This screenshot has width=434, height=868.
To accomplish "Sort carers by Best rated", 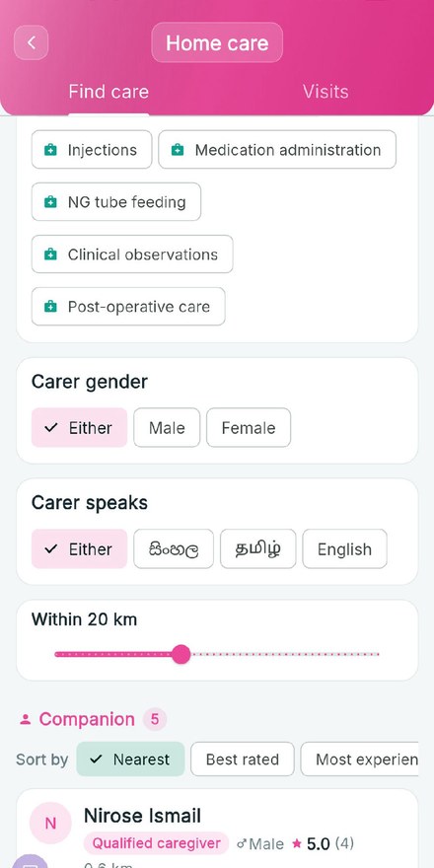I will (243, 759).
